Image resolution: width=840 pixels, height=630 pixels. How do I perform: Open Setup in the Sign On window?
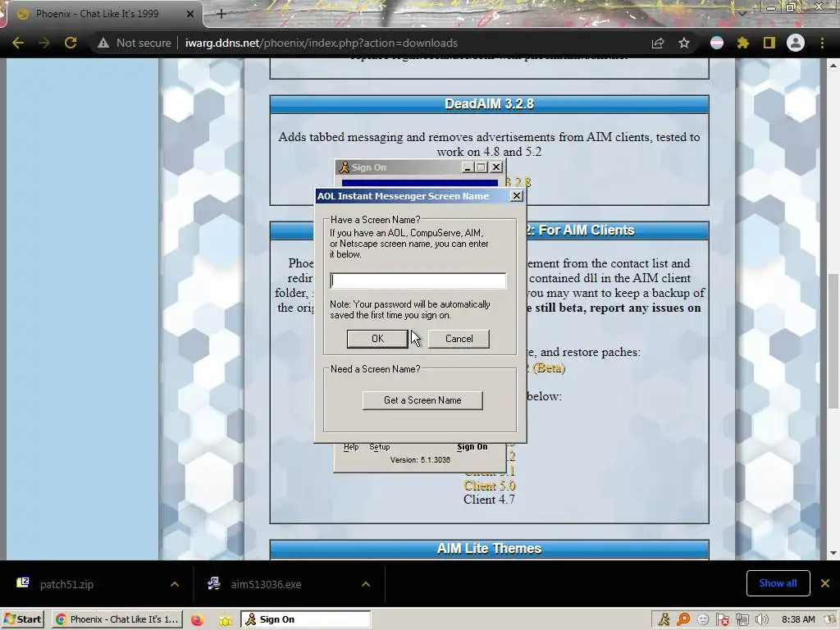tap(380, 447)
